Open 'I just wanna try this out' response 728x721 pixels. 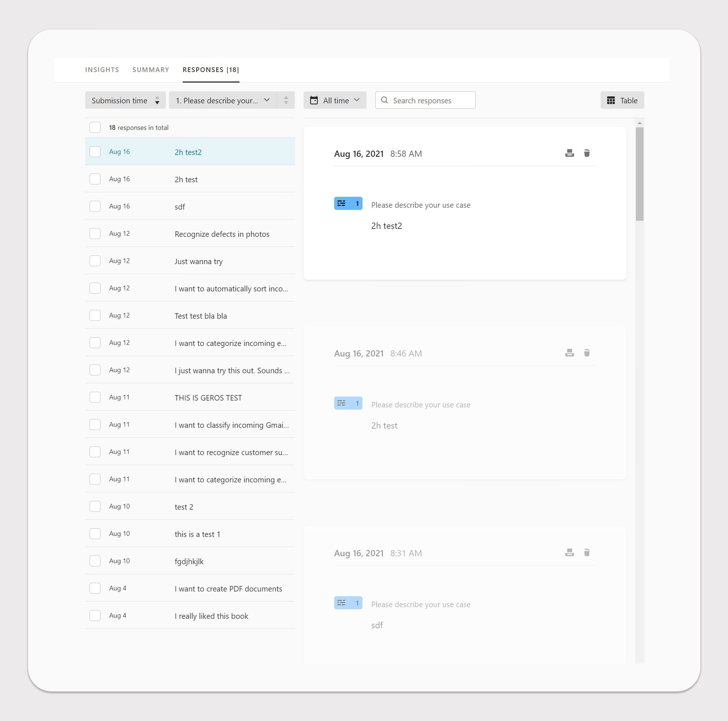click(190, 370)
